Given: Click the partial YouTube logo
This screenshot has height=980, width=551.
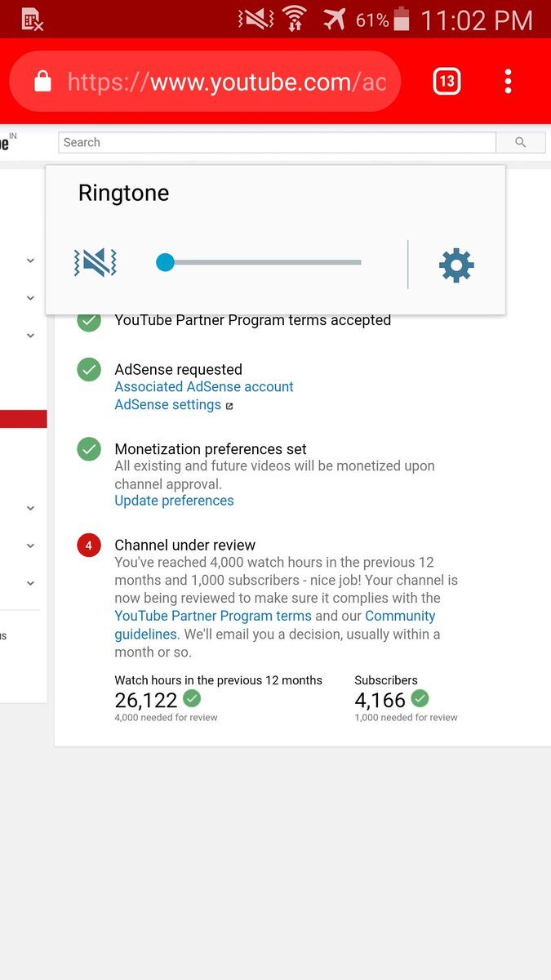Looking at the screenshot, I should click(7, 142).
